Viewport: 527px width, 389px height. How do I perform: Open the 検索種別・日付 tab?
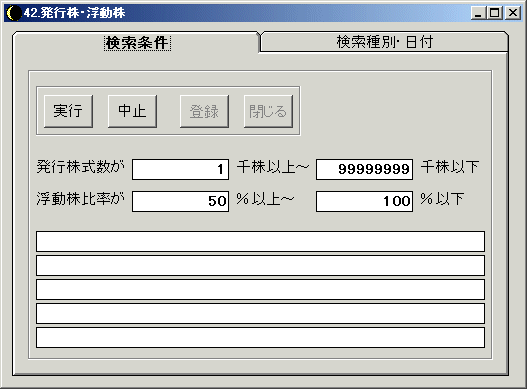click(x=384, y=42)
